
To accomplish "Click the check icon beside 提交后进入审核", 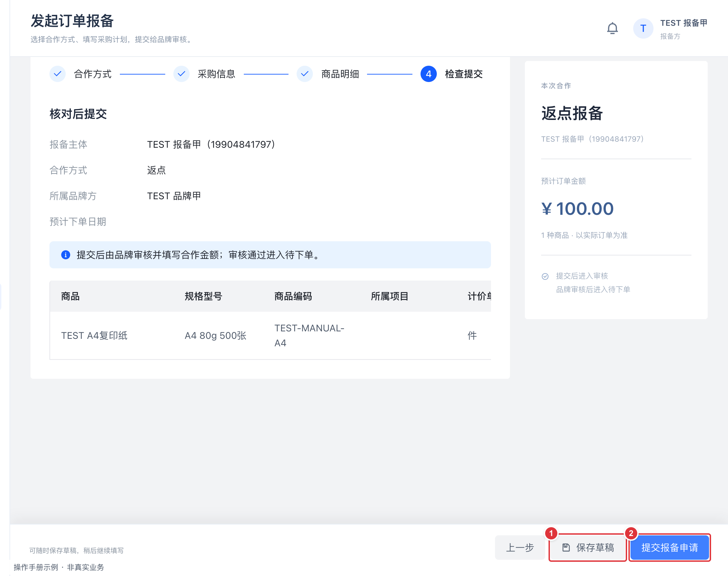I will point(545,276).
